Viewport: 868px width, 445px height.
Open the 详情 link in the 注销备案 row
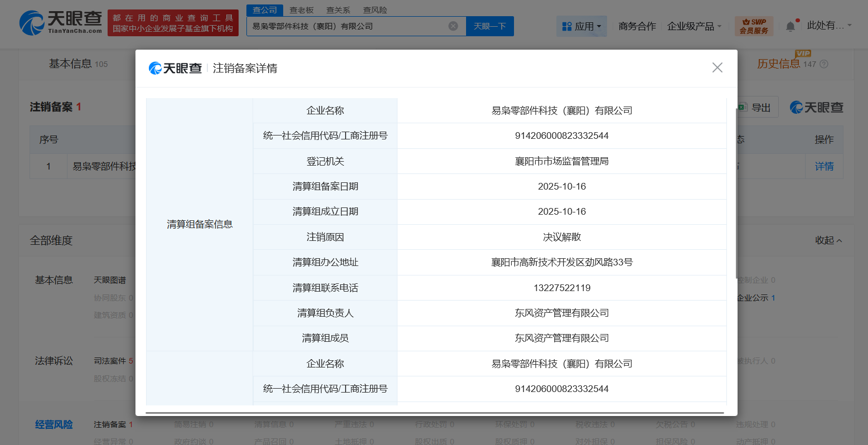coord(824,166)
